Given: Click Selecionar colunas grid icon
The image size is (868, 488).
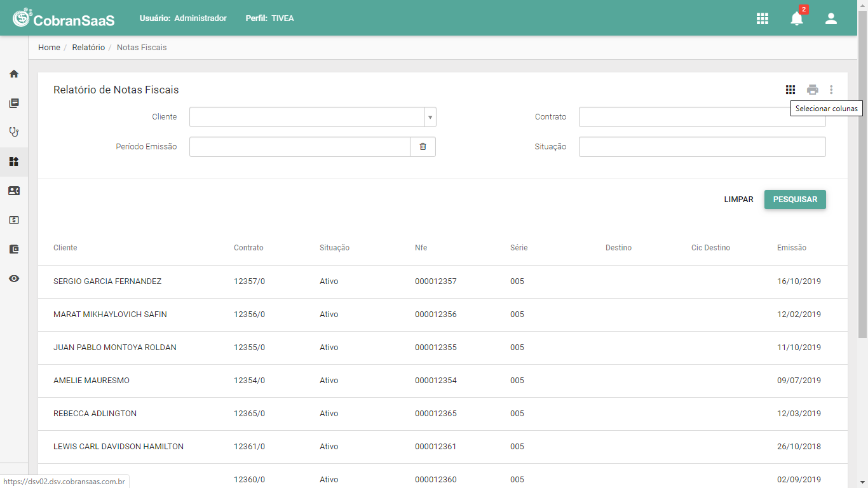Looking at the screenshot, I should coord(790,90).
